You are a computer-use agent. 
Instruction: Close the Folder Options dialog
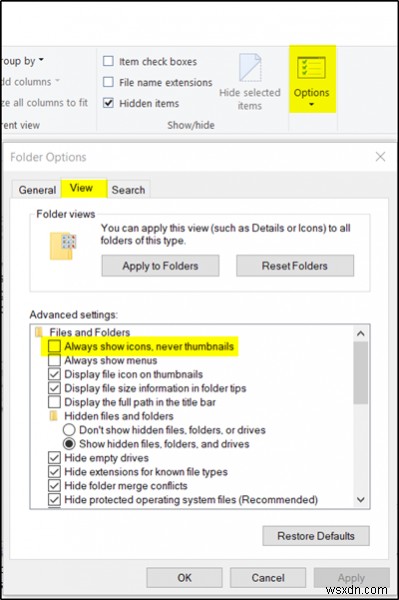380,157
